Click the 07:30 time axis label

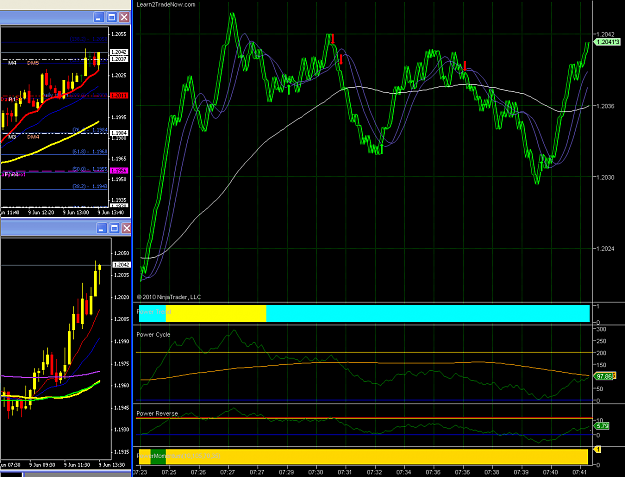pyautogui.click(x=316, y=473)
